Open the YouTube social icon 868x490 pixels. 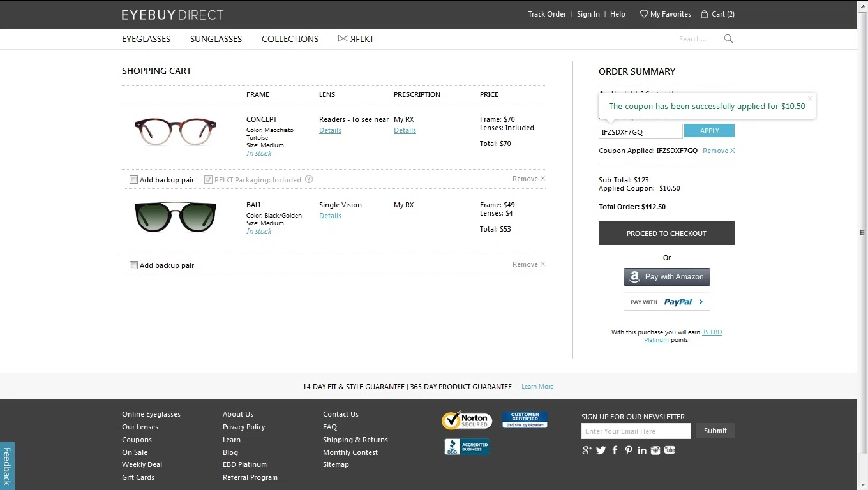pos(670,450)
